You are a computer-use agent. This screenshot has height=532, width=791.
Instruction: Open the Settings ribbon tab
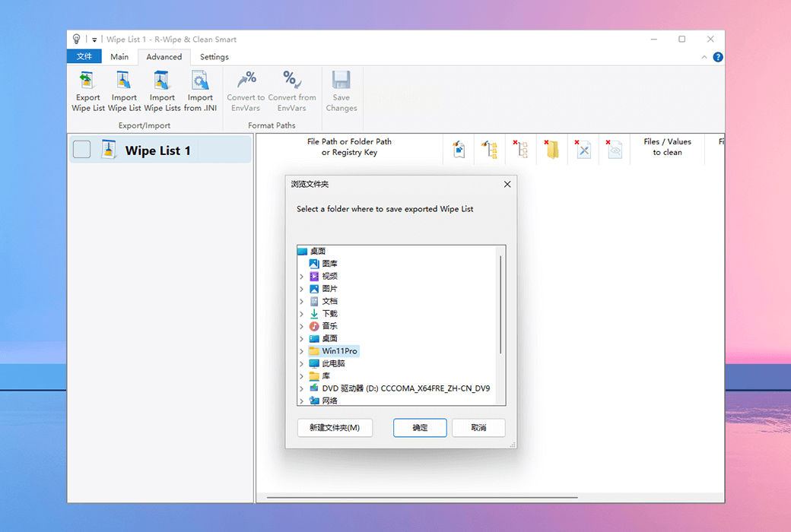tap(214, 57)
